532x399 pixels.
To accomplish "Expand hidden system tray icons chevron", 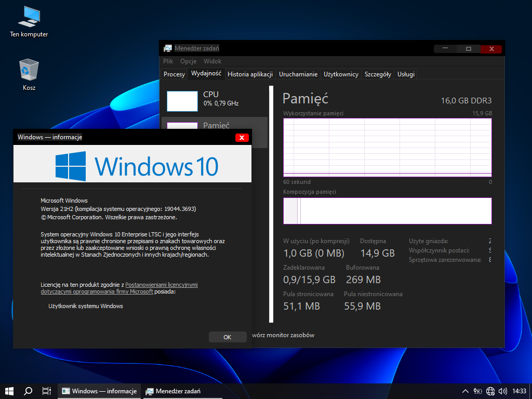I will (x=465, y=391).
